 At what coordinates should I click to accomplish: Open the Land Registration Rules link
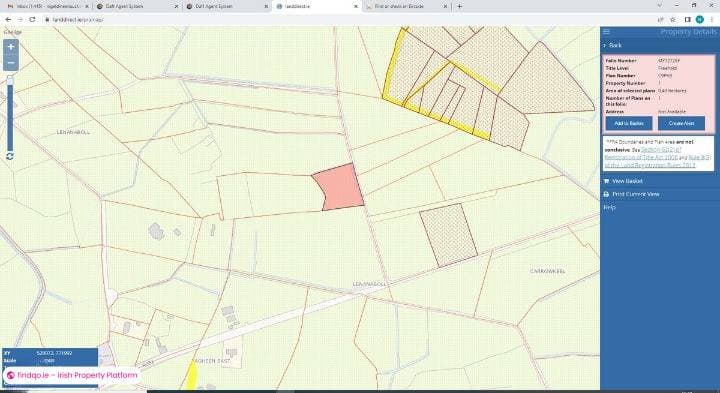pos(650,165)
